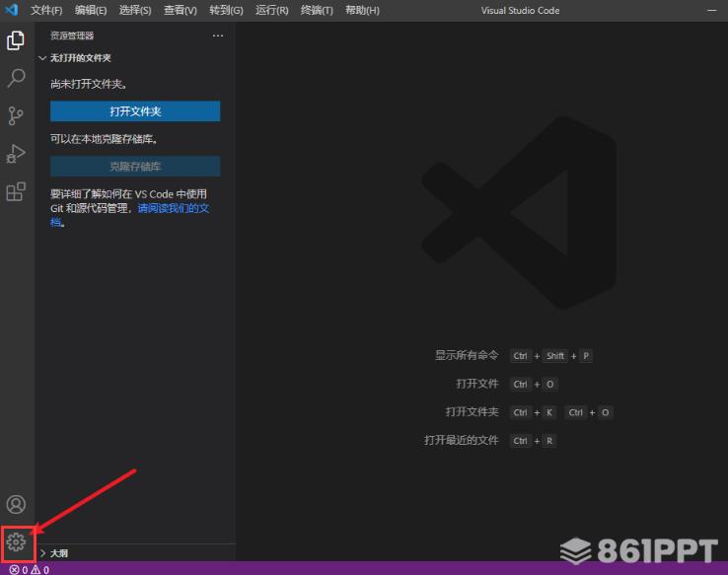Click the 显示所有命令 shortcut label
The height and width of the screenshot is (575, 728).
coord(467,355)
